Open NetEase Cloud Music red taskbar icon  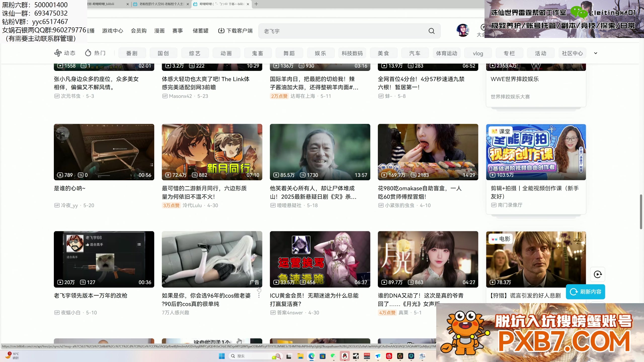pos(389,356)
